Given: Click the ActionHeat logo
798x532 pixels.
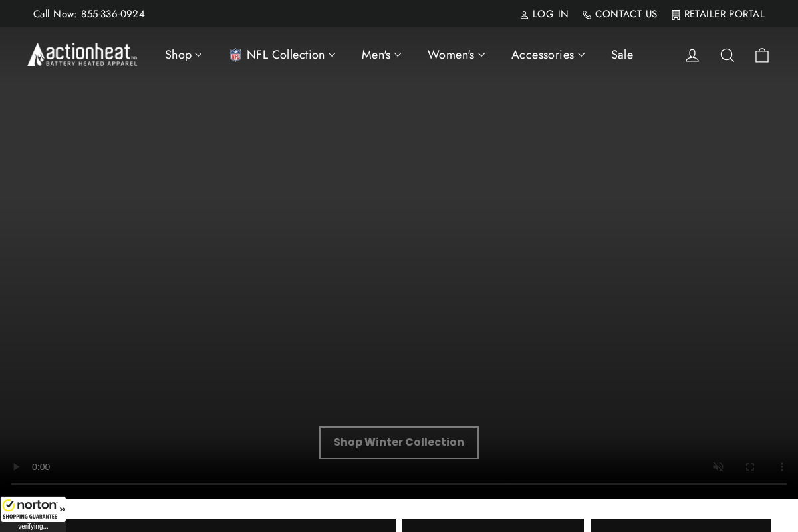Looking at the screenshot, I should click(82, 55).
